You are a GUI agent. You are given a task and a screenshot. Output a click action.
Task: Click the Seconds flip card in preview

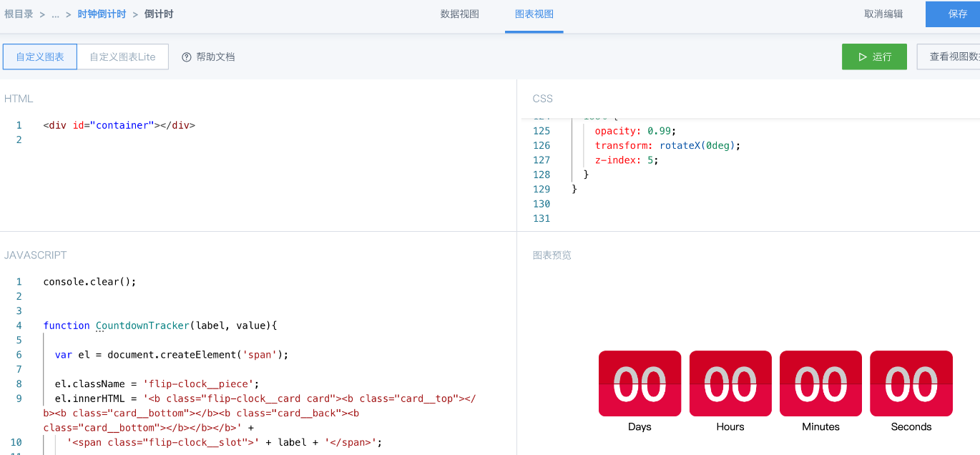click(911, 383)
